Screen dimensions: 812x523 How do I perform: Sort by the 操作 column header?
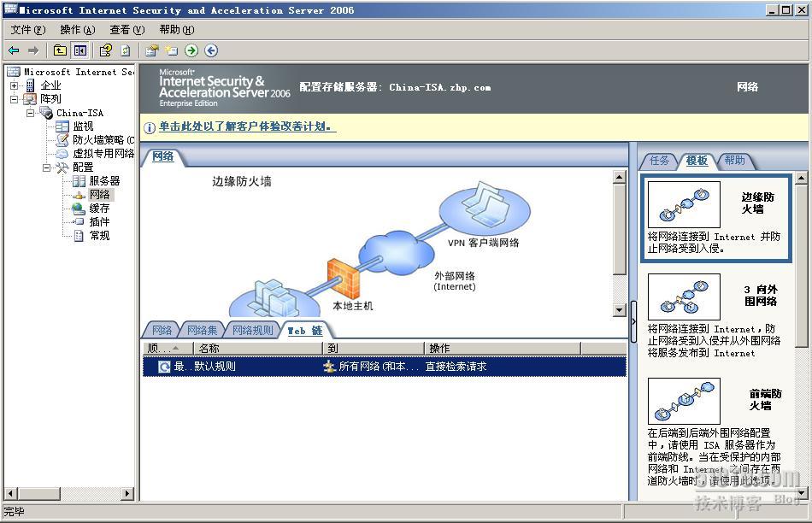point(503,349)
